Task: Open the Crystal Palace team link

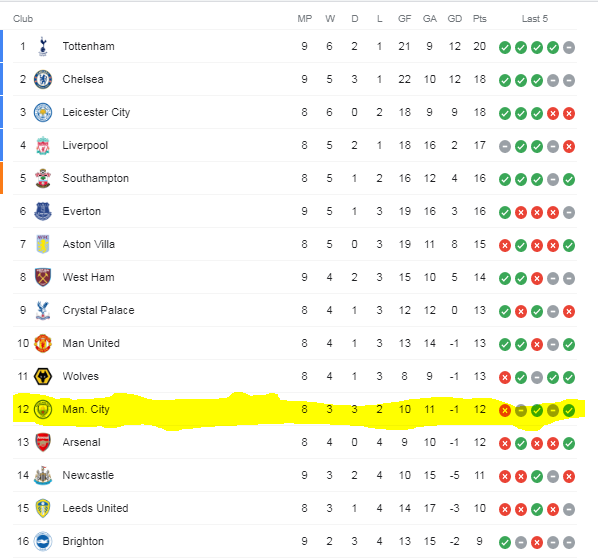Action: pos(98,310)
